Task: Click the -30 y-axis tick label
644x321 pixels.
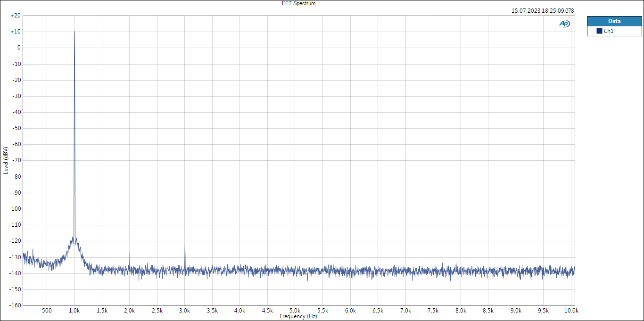Action: tap(16, 96)
